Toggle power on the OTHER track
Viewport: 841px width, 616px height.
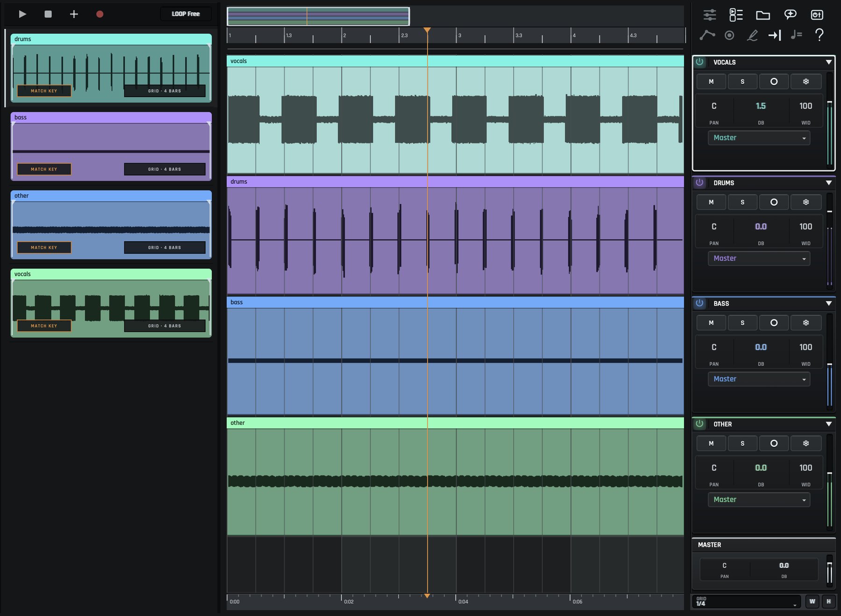[x=699, y=423]
